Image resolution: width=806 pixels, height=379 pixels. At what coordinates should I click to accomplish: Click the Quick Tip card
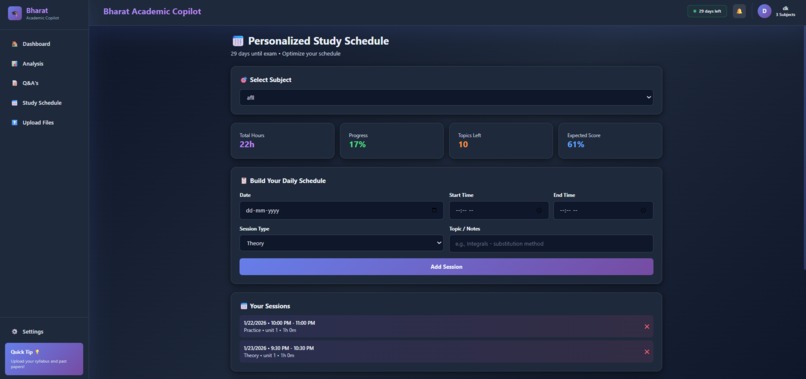tap(44, 359)
